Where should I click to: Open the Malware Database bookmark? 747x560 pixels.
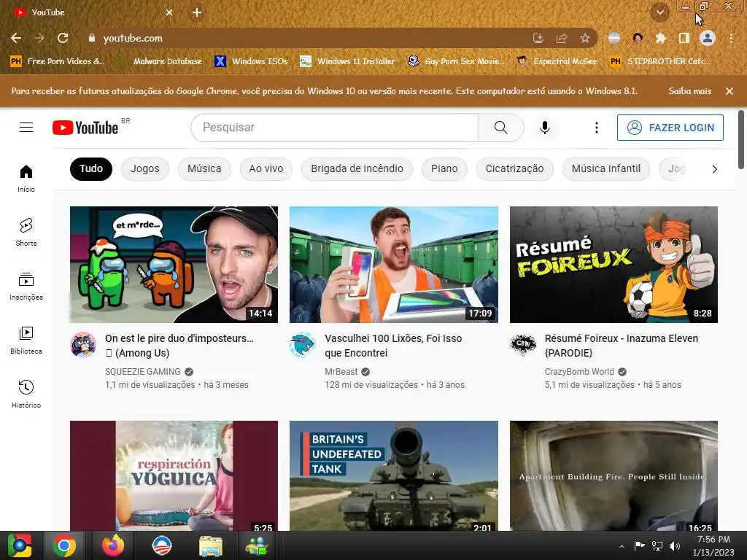point(160,61)
